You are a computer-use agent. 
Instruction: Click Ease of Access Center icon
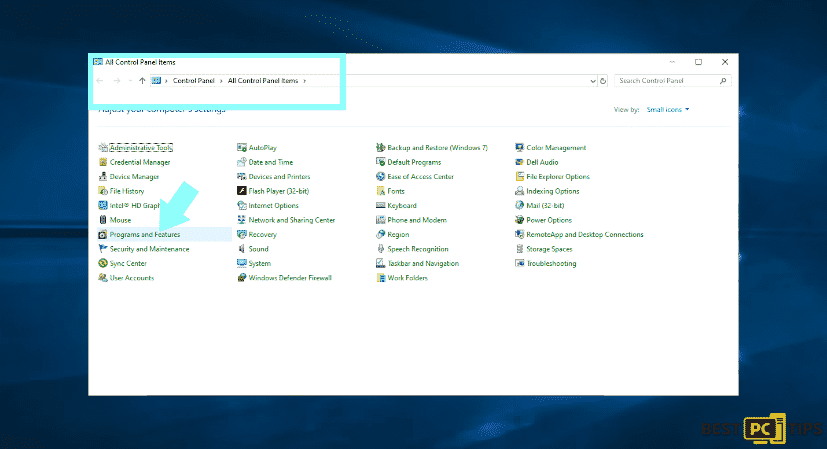click(x=380, y=177)
